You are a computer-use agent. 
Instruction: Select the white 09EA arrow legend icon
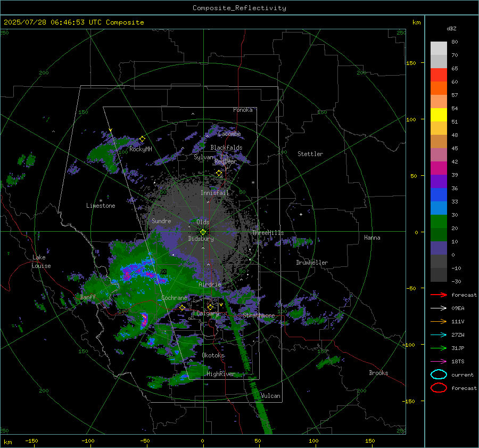(x=439, y=308)
